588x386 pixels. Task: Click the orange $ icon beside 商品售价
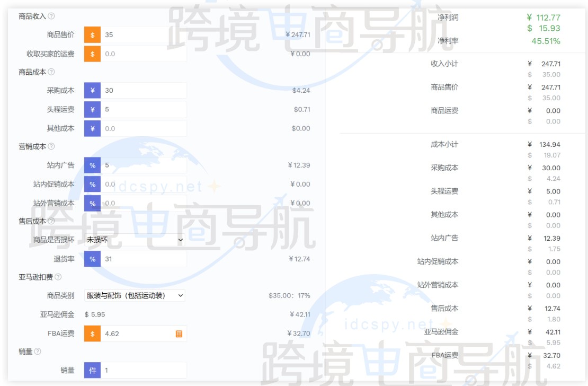click(x=92, y=35)
